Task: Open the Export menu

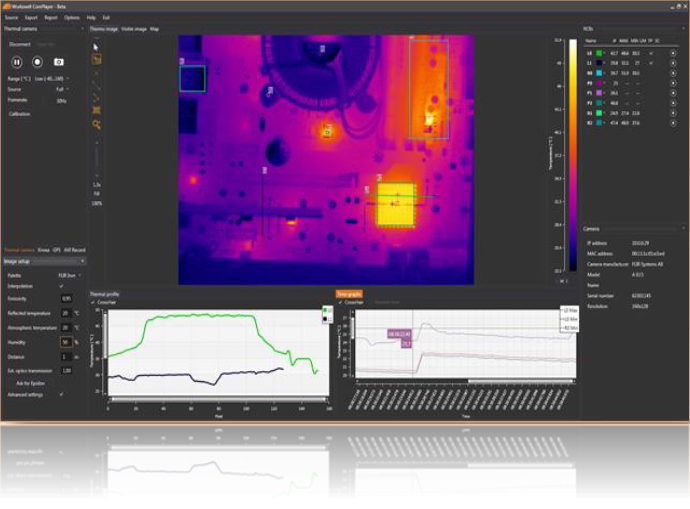Action: (x=31, y=18)
